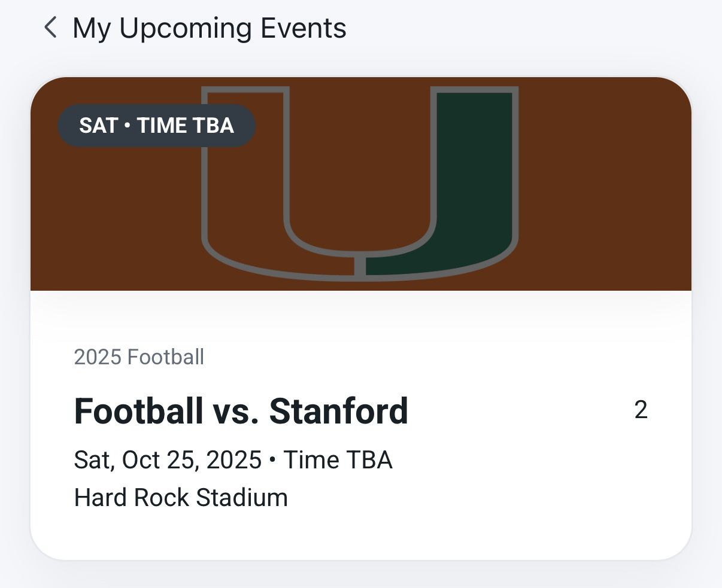This screenshot has height=588, width=722.
Task: Click the "Sat, Oct 25, 2025" date text
Action: coord(168,460)
